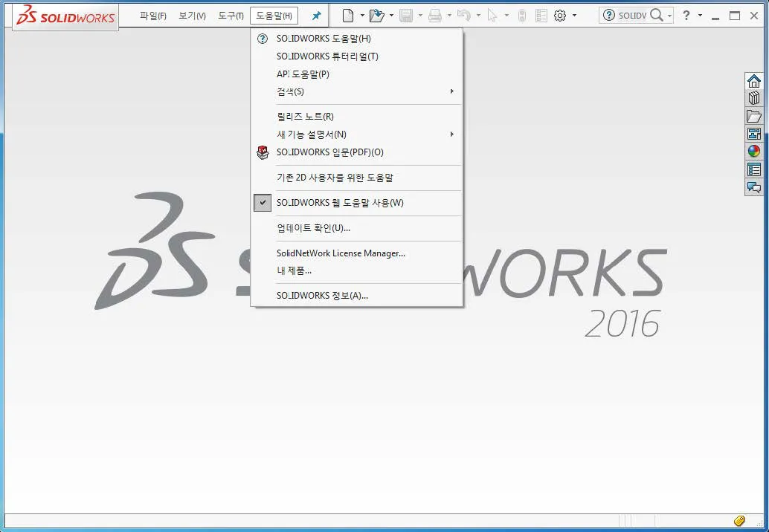Open SOLIDWORKS 입문(PDF)(O) menu entry

click(x=357, y=152)
